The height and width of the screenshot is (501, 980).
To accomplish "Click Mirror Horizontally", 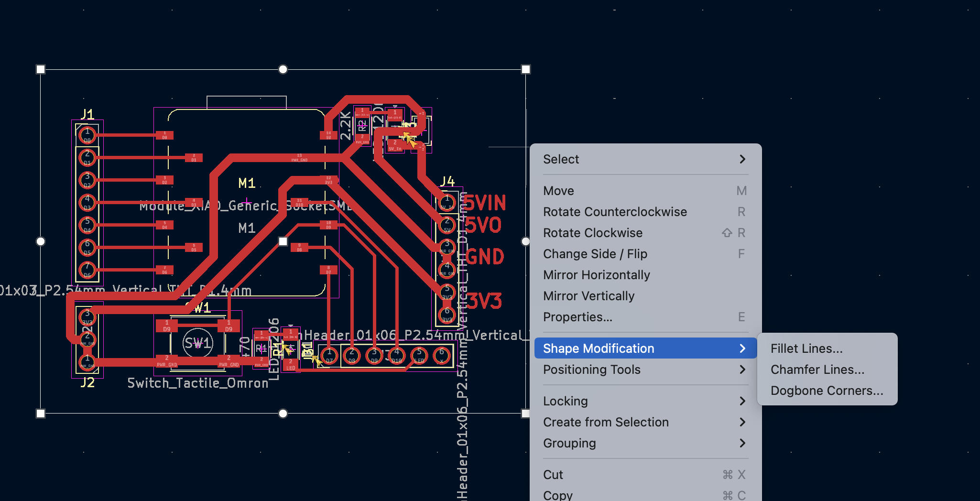I will [x=596, y=275].
